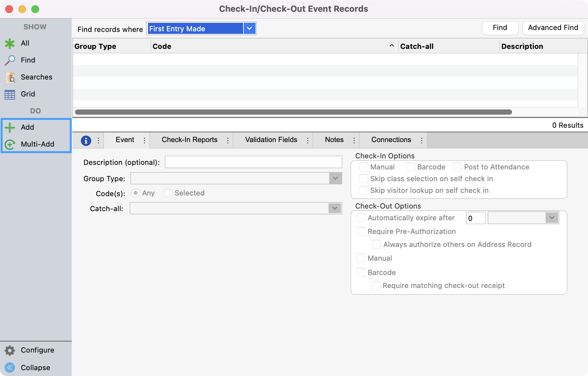Expand the Group Type dropdown

pyautogui.click(x=335, y=179)
